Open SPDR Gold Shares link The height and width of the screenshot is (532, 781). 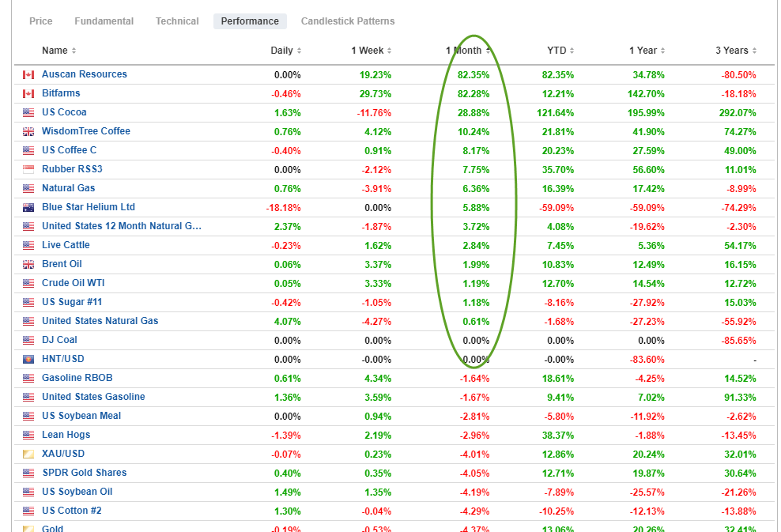(x=85, y=472)
